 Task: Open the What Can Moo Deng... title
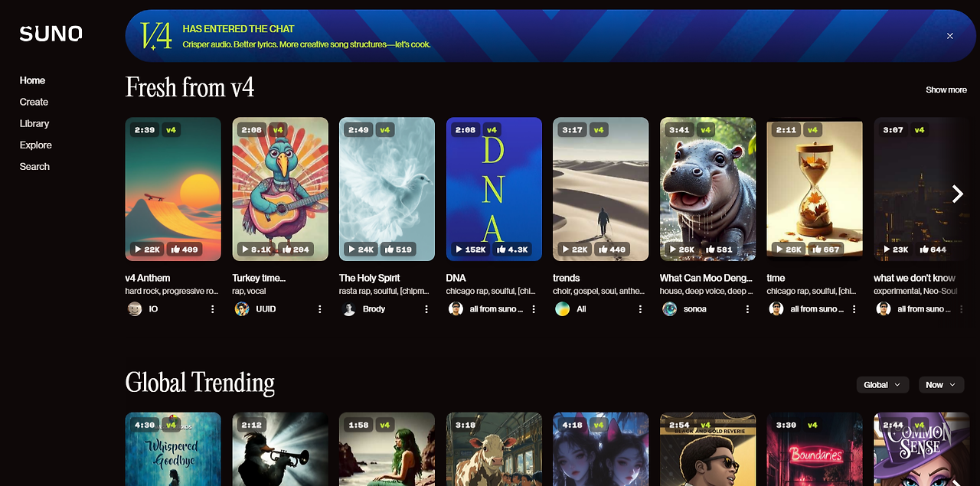point(706,278)
